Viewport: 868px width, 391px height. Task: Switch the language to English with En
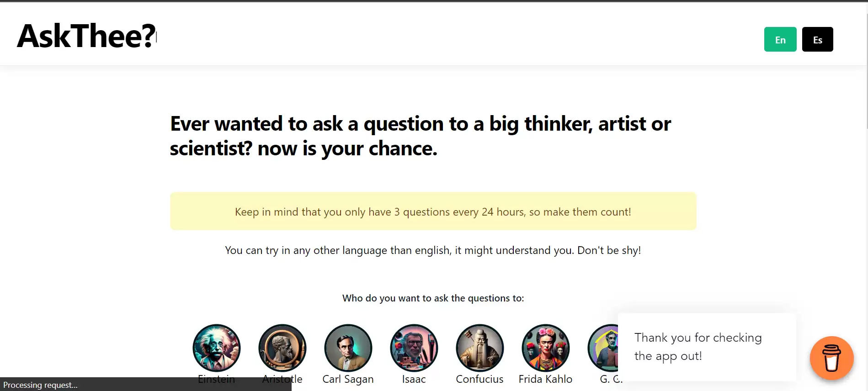(x=780, y=39)
